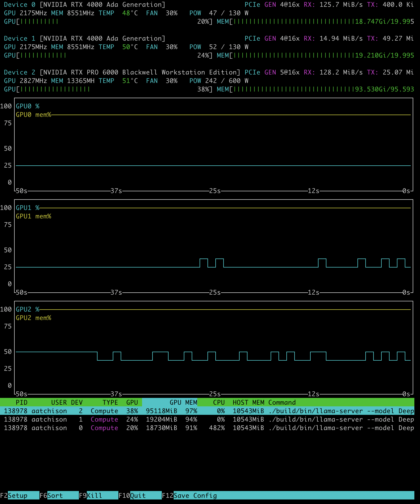Viewport: 420px width, 504px height.
Task: Click the GPU MEM column header
Action: coord(183,402)
